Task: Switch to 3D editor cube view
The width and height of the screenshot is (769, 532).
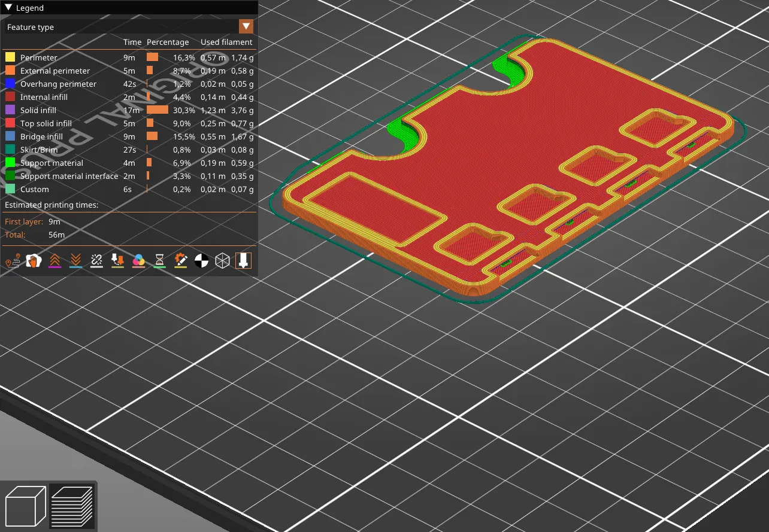Action: (25, 506)
